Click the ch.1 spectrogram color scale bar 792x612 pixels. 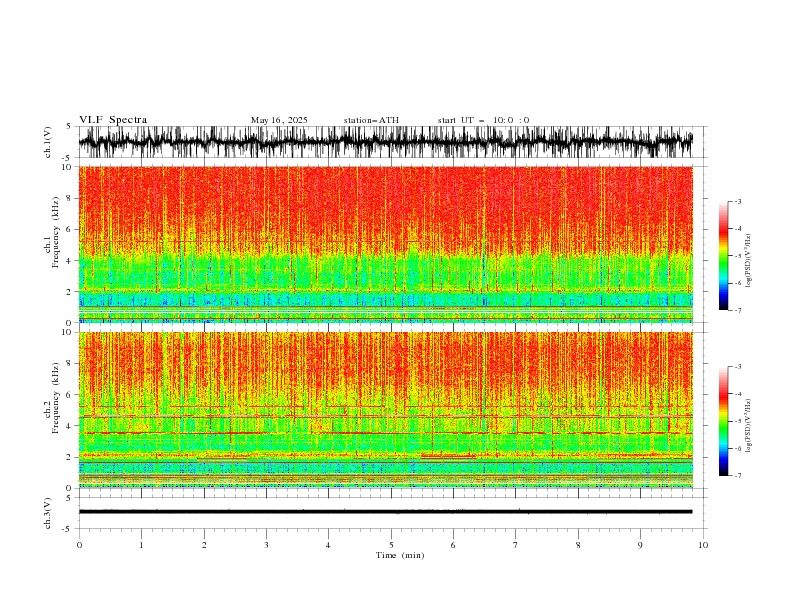[723, 256]
